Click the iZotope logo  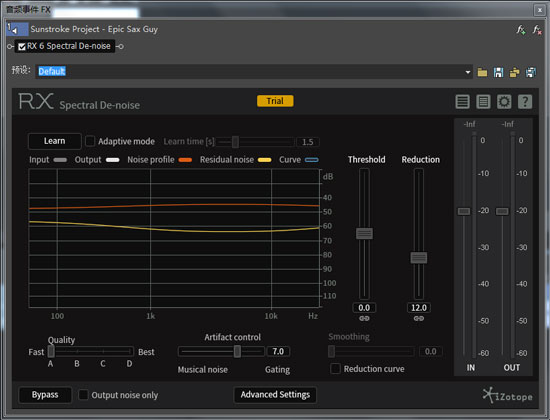pos(507,395)
